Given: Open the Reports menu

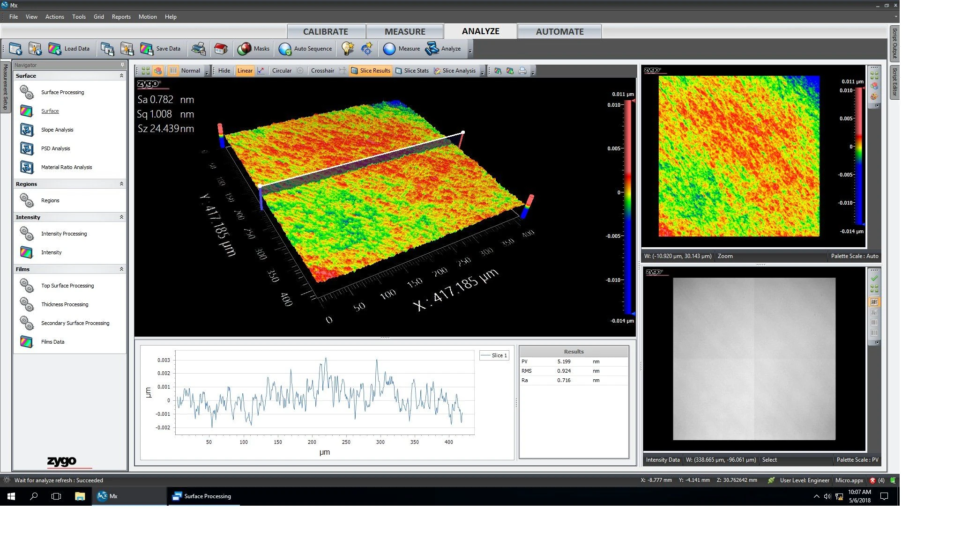Looking at the screenshot, I should pyautogui.click(x=121, y=17).
